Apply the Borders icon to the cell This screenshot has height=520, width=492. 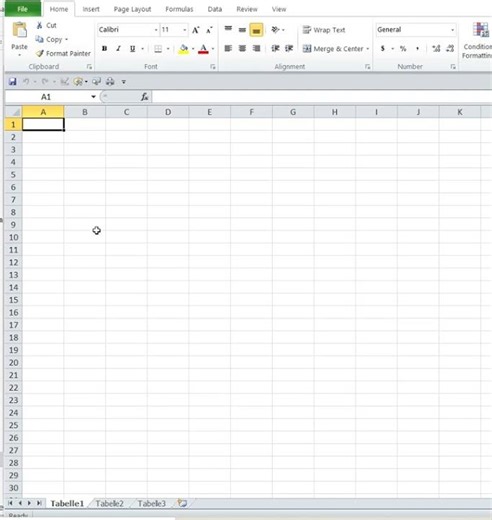(x=158, y=49)
